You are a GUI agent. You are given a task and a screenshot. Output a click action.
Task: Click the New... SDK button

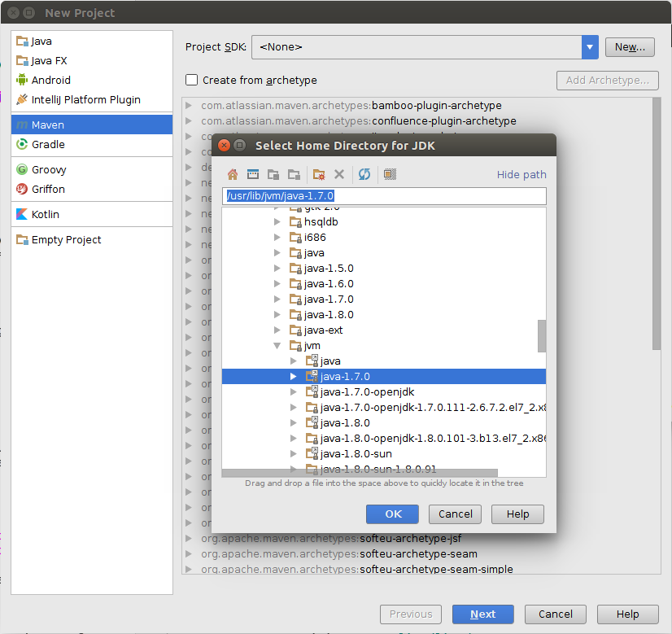[x=630, y=47]
